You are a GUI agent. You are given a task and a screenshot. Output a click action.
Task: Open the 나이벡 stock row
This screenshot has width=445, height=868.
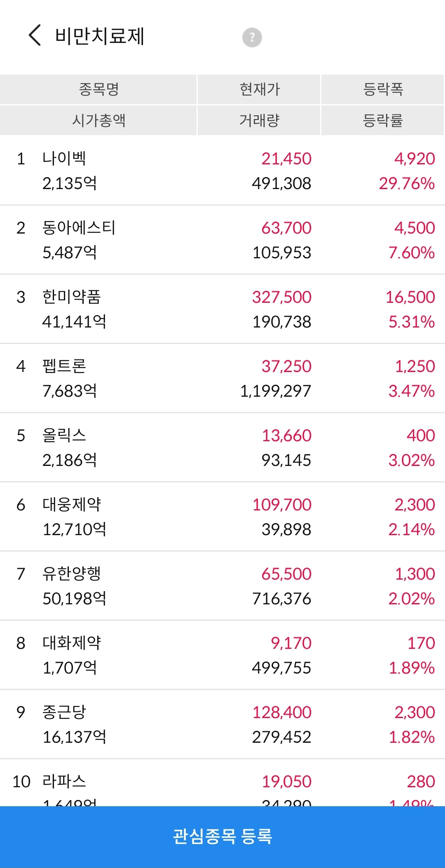coord(222,171)
